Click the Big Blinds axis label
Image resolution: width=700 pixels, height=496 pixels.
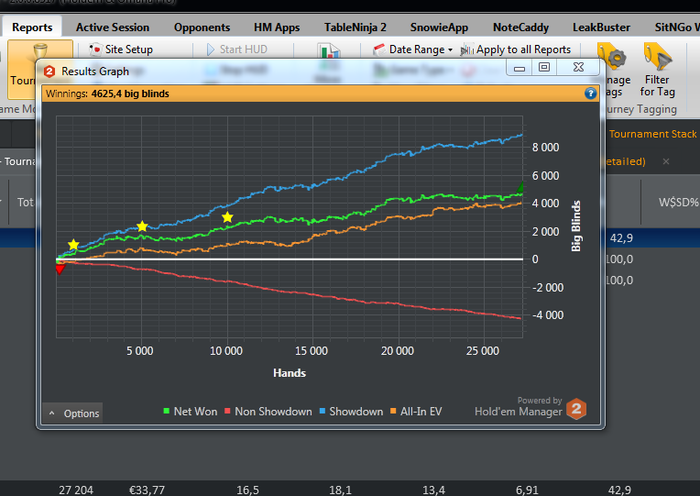[576, 226]
